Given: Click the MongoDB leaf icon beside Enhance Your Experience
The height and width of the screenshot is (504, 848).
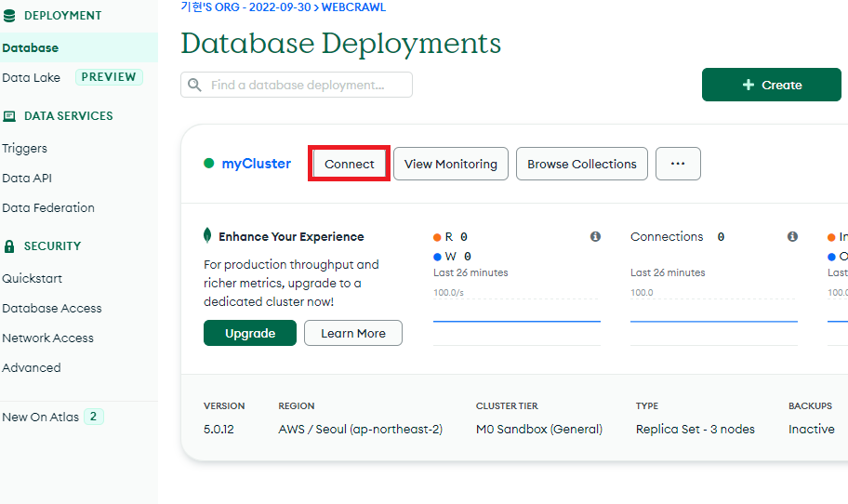Looking at the screenshot, I should pos(207,235).
